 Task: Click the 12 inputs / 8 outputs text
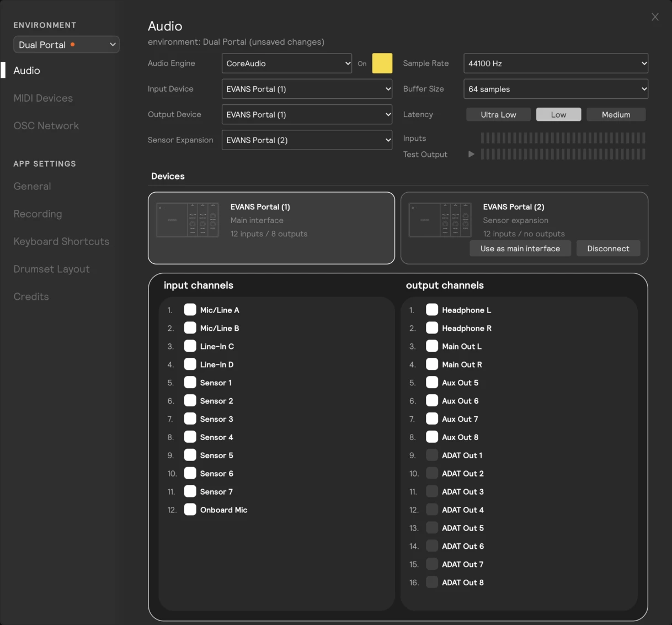point(269,234)
